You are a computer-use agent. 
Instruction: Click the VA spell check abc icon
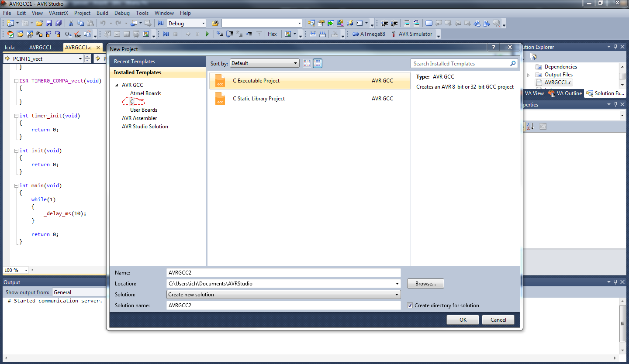pyautogui.click(x=78, y=34)
